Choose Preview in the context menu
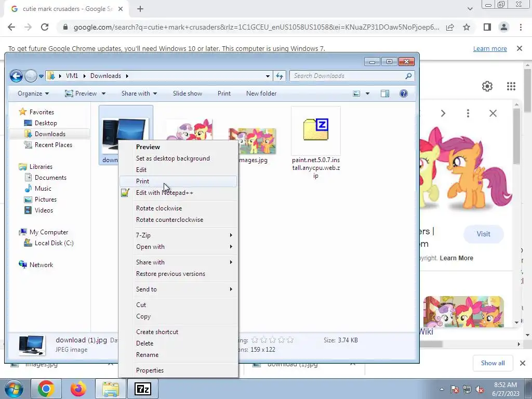Viewport: 532px width, 399px height. pos(179,147)
